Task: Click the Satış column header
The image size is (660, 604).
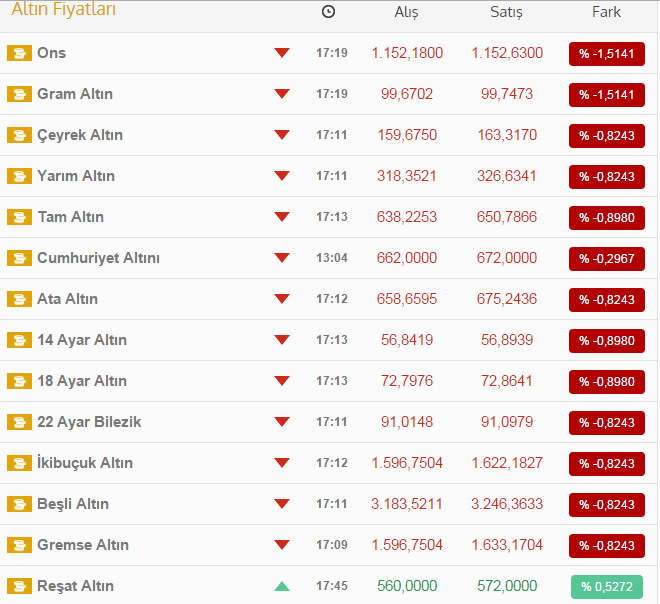Action: (506, 12)
